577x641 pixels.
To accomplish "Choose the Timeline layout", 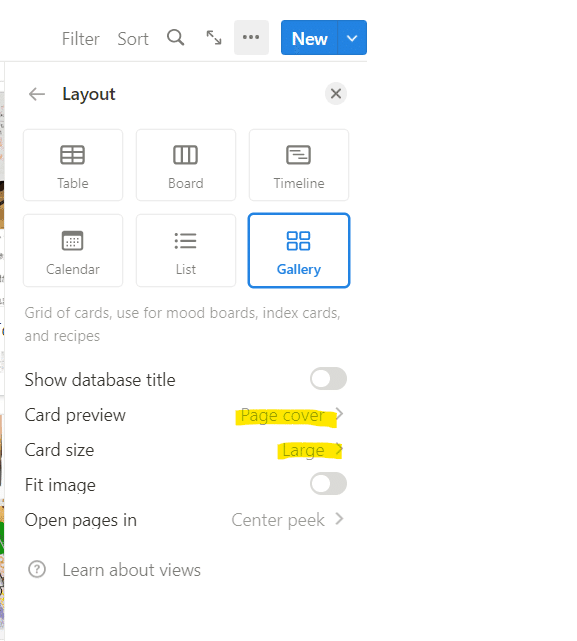I will (x=299, y=165).
